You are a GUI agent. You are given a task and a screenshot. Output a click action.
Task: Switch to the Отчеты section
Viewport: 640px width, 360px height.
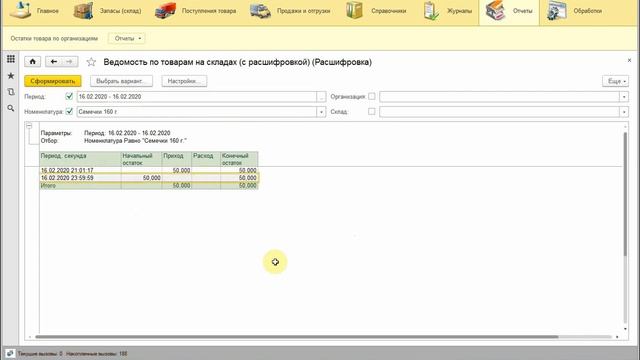pos(509,11)
